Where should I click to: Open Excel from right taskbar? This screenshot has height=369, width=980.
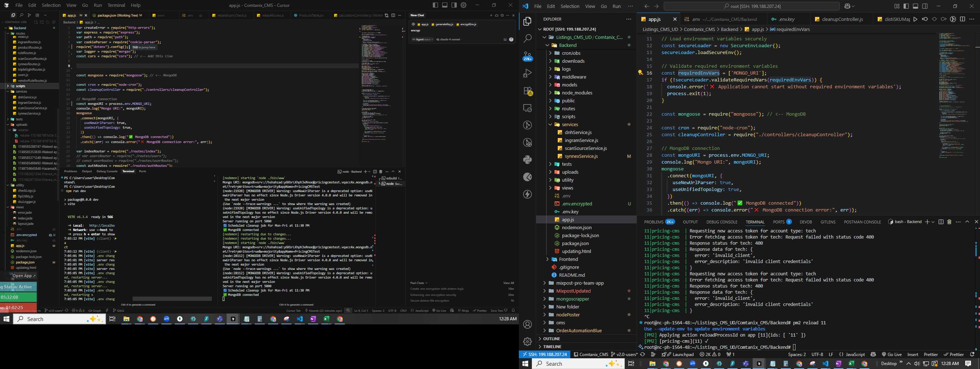tap(851, 364)
